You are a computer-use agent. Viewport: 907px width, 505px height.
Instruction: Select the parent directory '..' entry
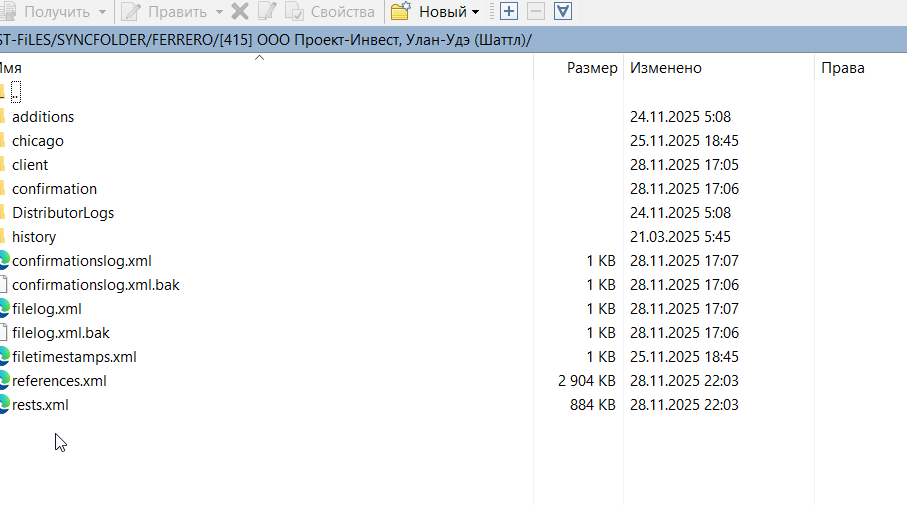[x=16, y=92]
